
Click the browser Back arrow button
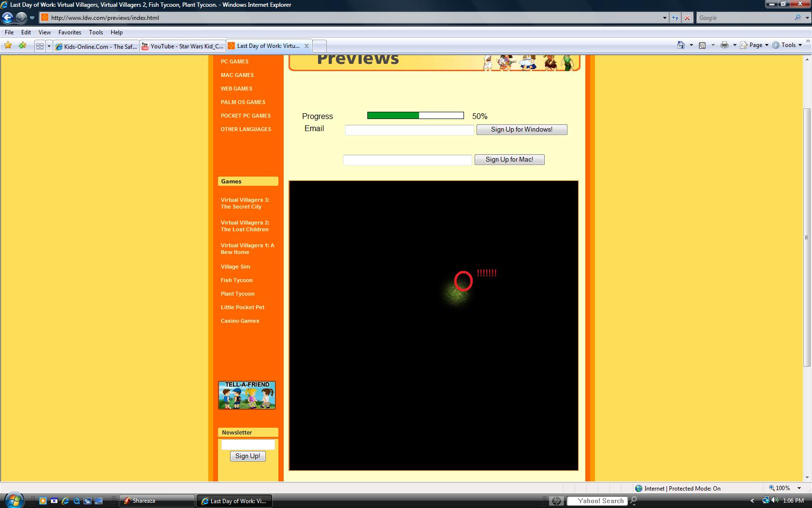click(7, 18)
